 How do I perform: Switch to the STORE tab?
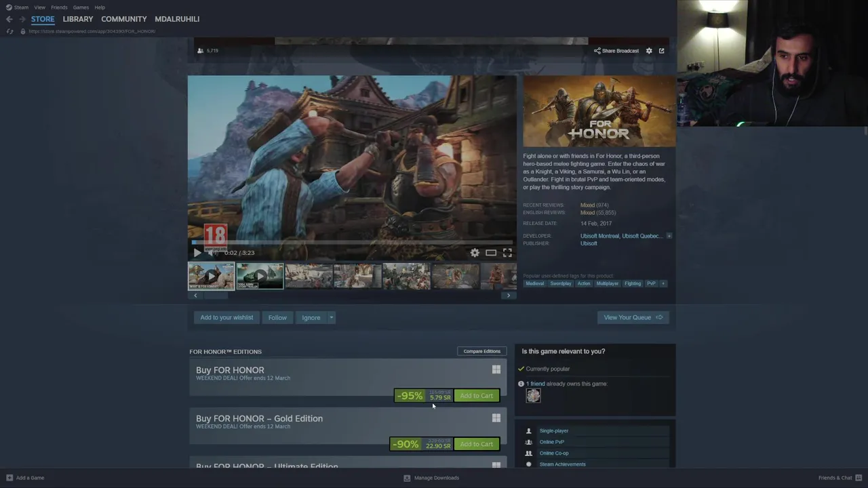(43, 19)
